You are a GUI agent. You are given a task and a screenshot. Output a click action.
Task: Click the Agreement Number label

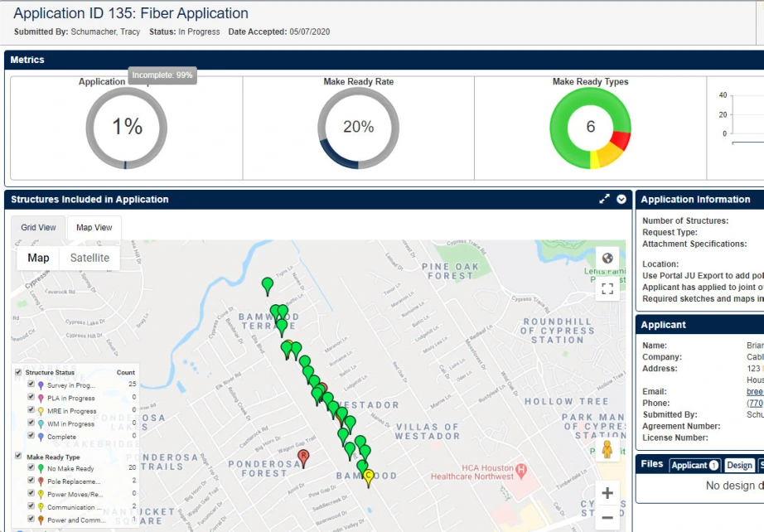coord(681,426)
